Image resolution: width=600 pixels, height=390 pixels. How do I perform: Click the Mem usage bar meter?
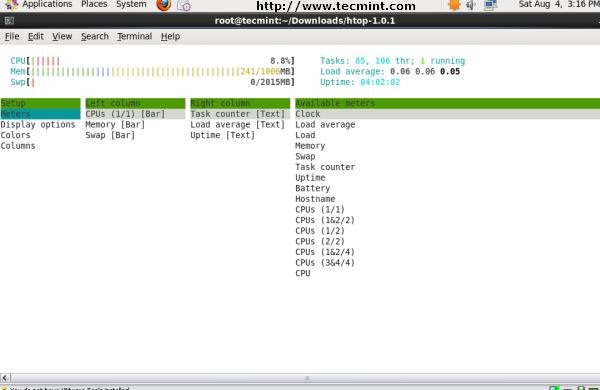pos(152,72)
